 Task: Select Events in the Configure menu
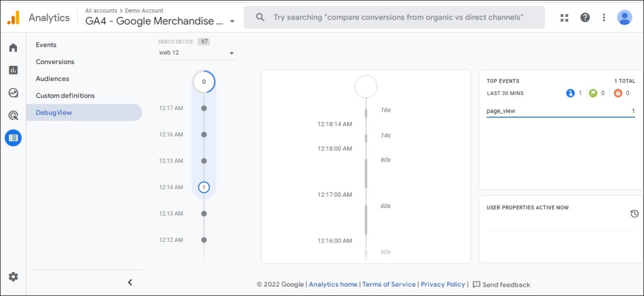[46, 45]
